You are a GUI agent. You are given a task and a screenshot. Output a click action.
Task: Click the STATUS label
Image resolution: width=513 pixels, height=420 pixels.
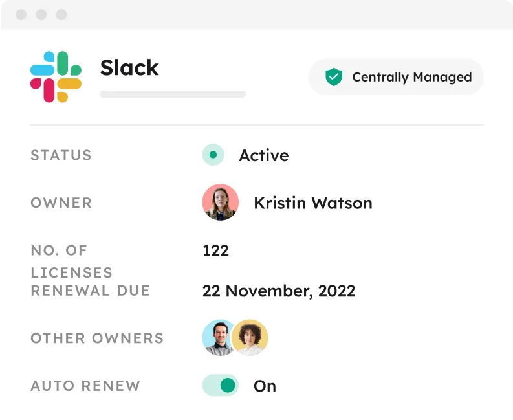point(61,155)
